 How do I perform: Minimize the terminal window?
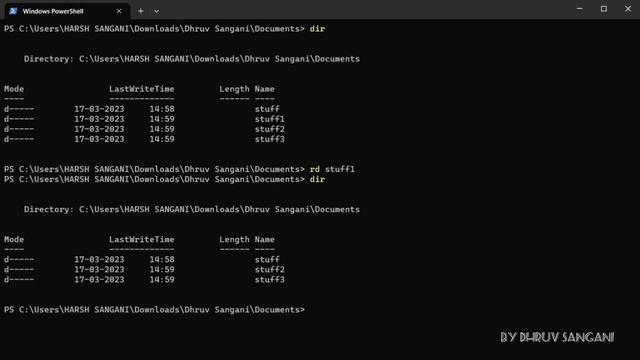click(x=580, y=9)
